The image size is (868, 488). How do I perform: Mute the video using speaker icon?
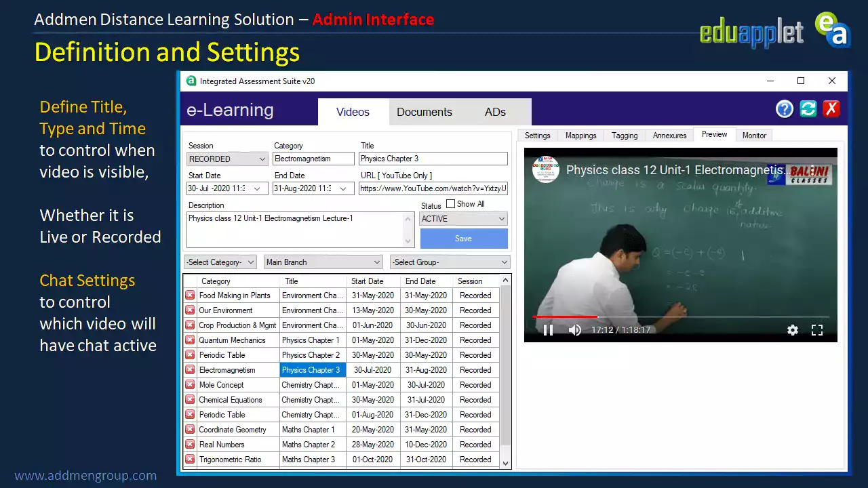(574, 330)
